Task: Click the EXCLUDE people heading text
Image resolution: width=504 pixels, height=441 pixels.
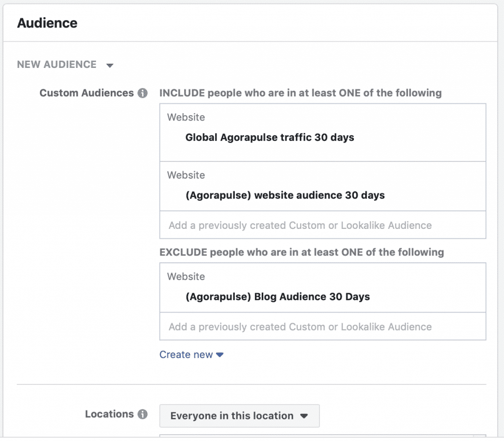Action: point(302,252)
